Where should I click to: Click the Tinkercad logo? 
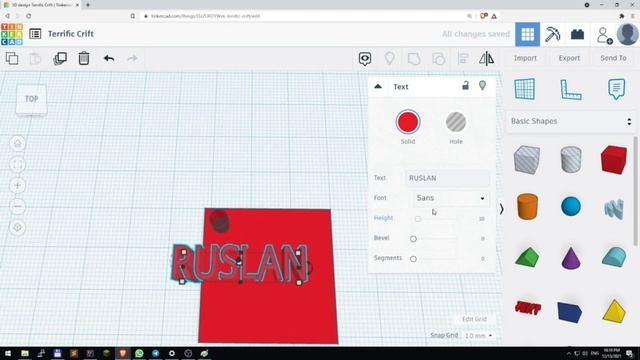(12, 34)
